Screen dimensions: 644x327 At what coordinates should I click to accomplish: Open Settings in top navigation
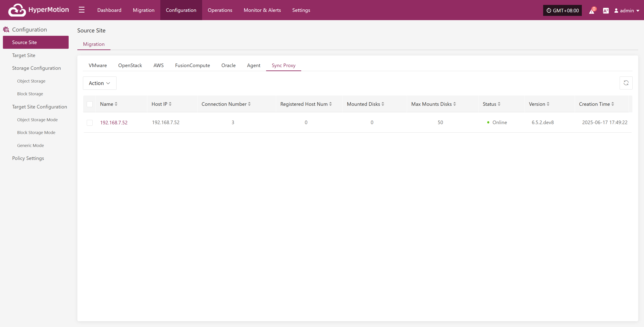tap(301, 10)
